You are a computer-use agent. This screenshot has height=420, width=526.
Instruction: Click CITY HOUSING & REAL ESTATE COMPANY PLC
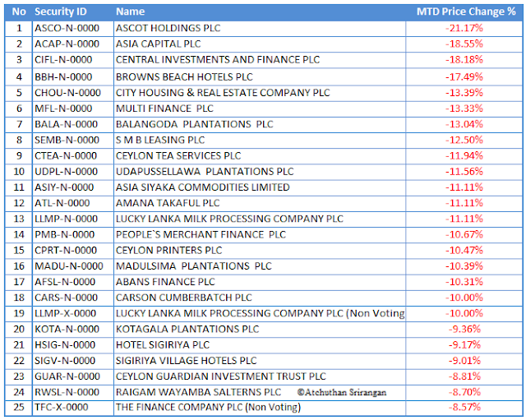[223, 93]
